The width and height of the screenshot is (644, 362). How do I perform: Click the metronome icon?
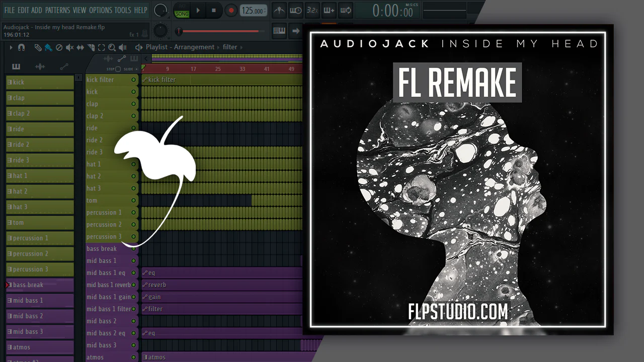coord(279,10)
